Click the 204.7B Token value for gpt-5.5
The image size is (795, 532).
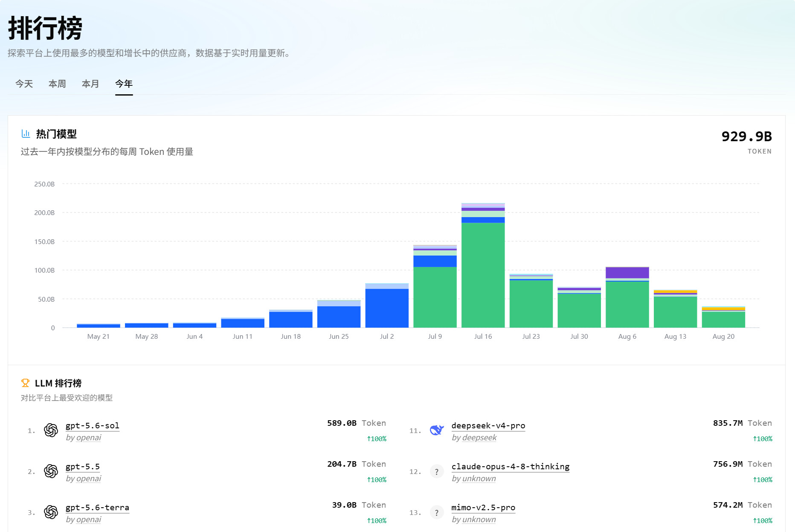357,464
